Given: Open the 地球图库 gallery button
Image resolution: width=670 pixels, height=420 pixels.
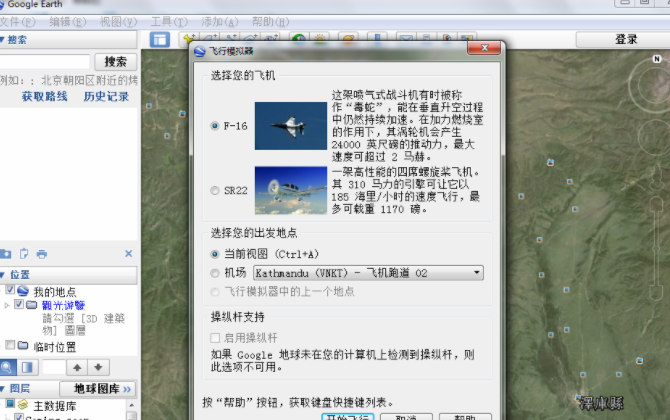Looking at the screenshot, I should coord(98,389).
